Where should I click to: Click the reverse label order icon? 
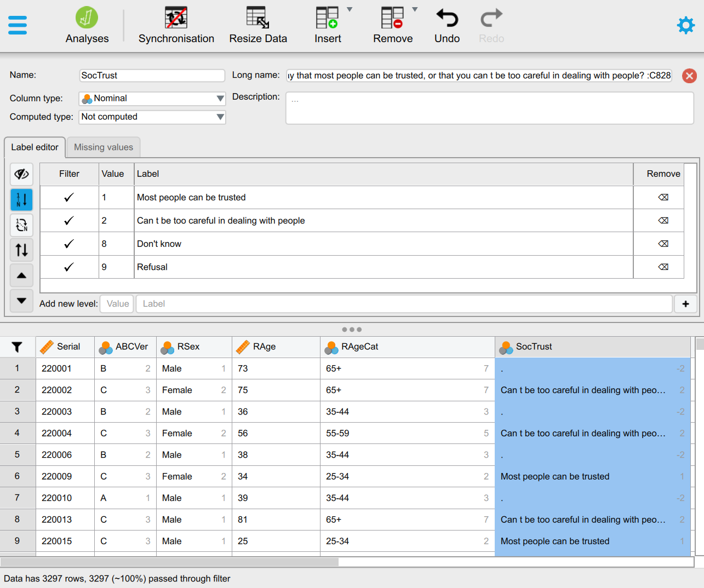(x=21, y=250)
